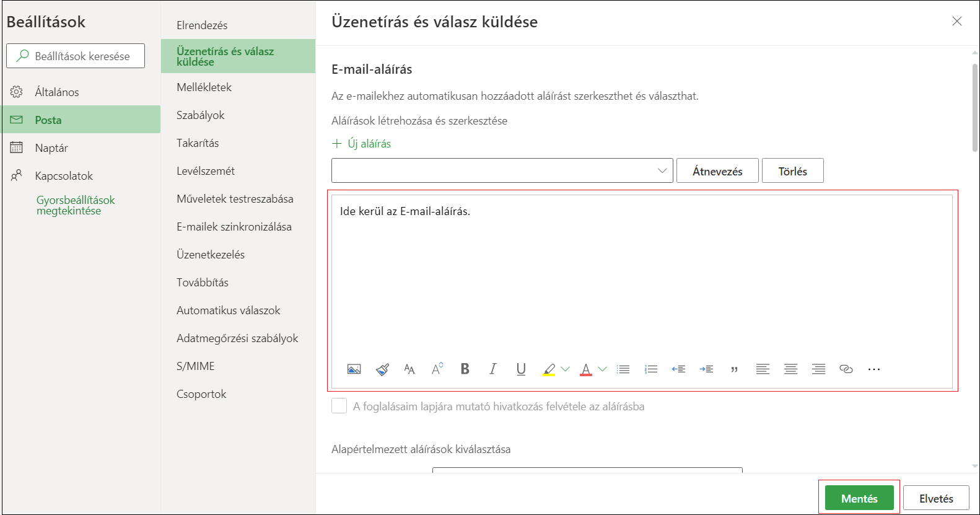Open Elrendezés settings

(202, 25)
